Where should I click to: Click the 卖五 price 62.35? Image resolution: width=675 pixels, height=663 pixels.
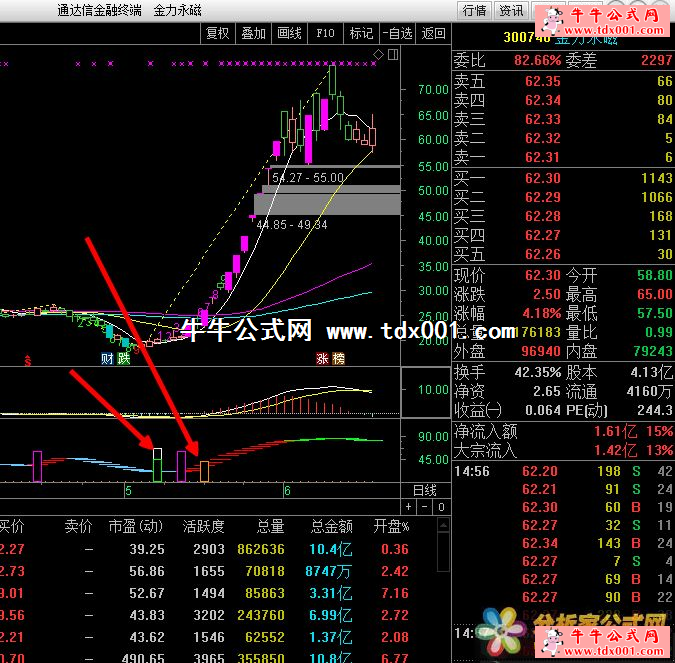(x=542, y=81)
